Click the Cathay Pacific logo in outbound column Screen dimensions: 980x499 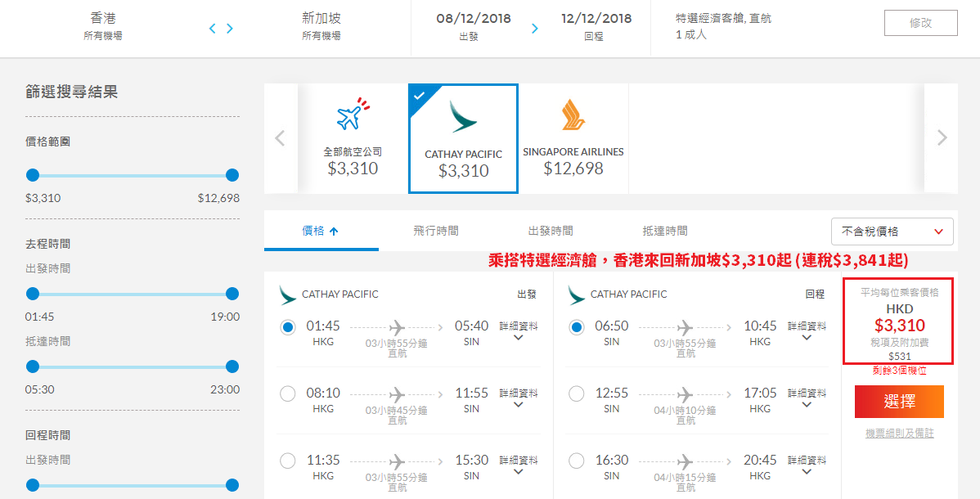pos(288,294)
